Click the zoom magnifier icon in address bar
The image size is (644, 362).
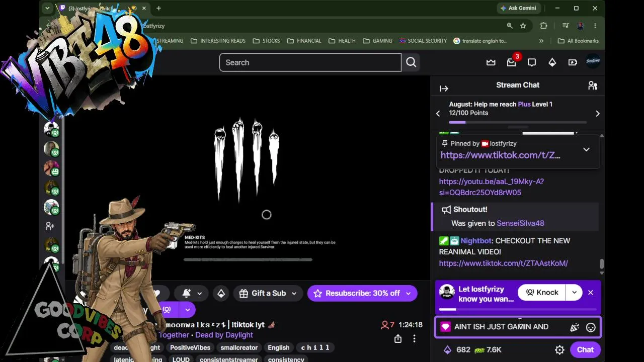click(x=510, y=26)
